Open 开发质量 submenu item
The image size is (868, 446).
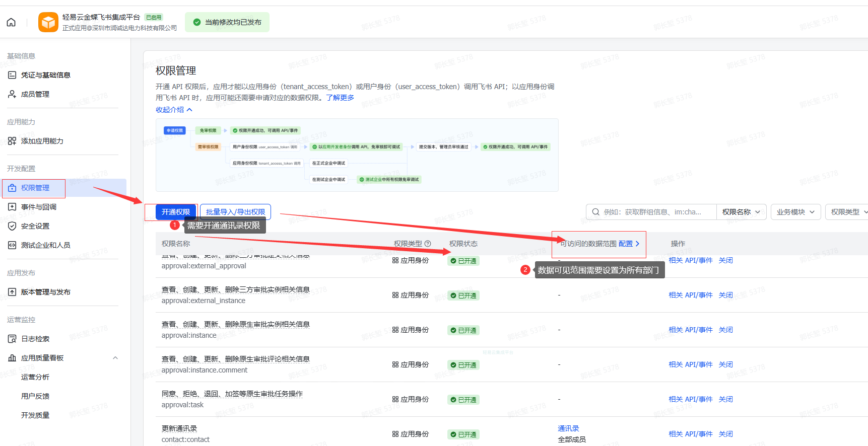coord(35,415)
